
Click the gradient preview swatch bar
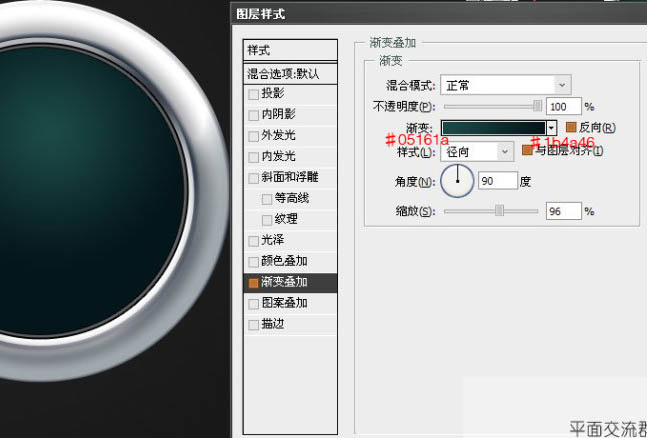point(494,128)
